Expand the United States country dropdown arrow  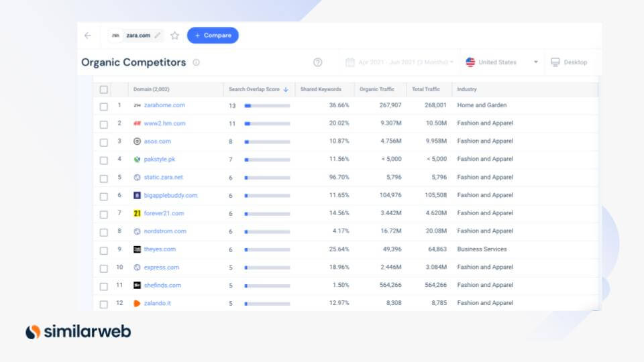[x=535, y=62]
